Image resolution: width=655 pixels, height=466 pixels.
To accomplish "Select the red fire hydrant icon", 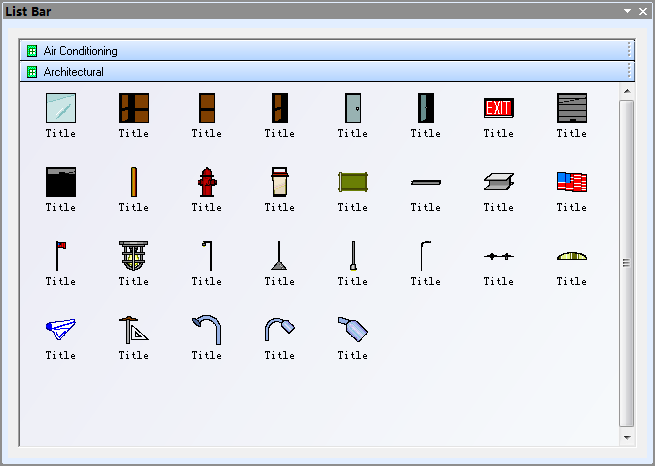I will tap(207, 182).
